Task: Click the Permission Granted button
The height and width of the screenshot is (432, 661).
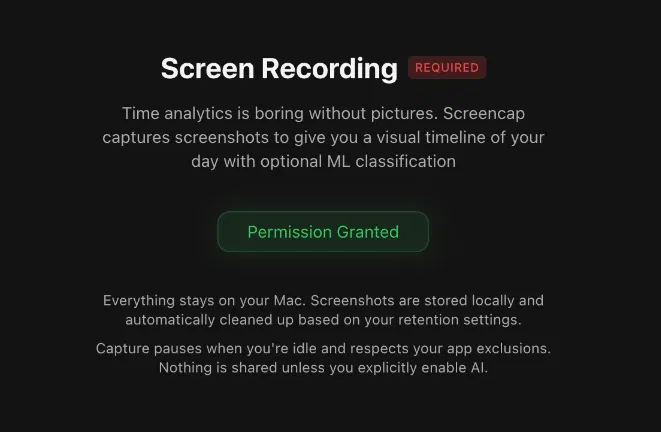Action: tap(323, 232)
